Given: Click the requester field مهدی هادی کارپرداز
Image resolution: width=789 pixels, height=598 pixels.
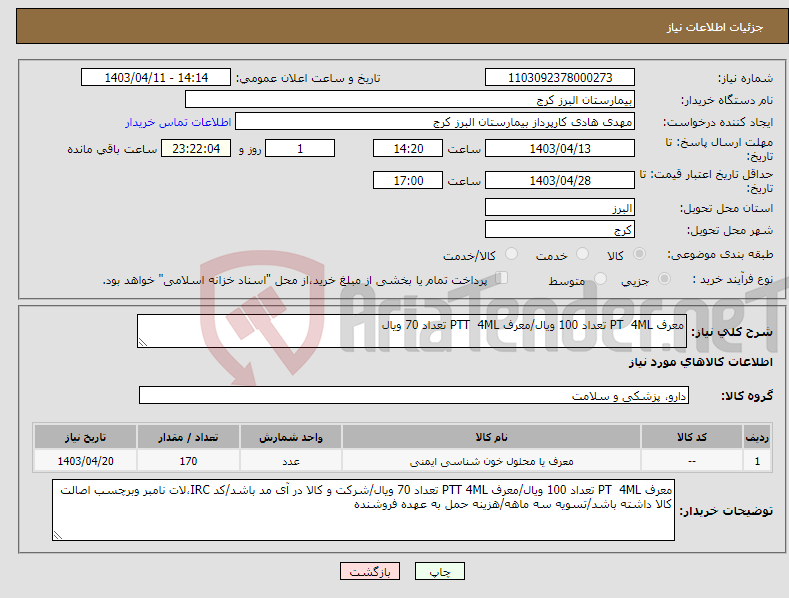Looking at the screenshot, I should (x=435, y=121).
